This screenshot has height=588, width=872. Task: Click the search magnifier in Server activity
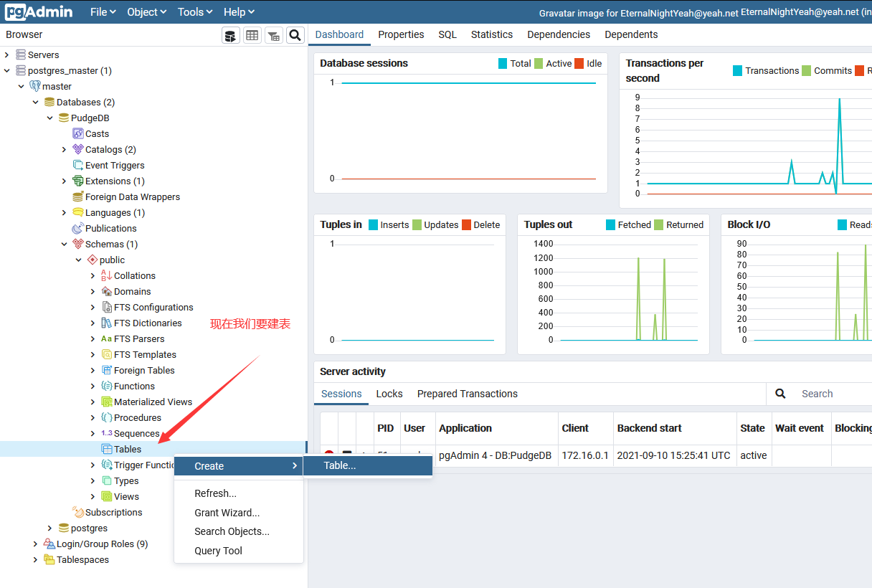point(780,393)
